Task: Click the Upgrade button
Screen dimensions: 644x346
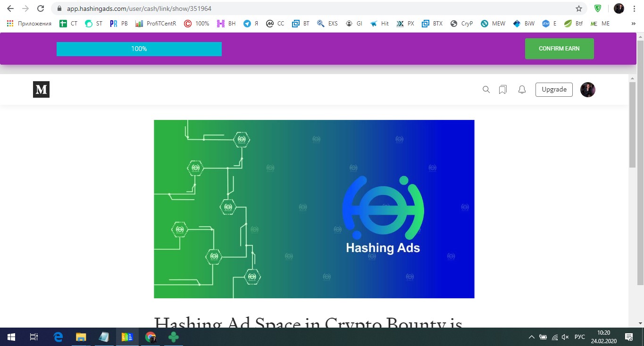Action: [x=554, y=90]
